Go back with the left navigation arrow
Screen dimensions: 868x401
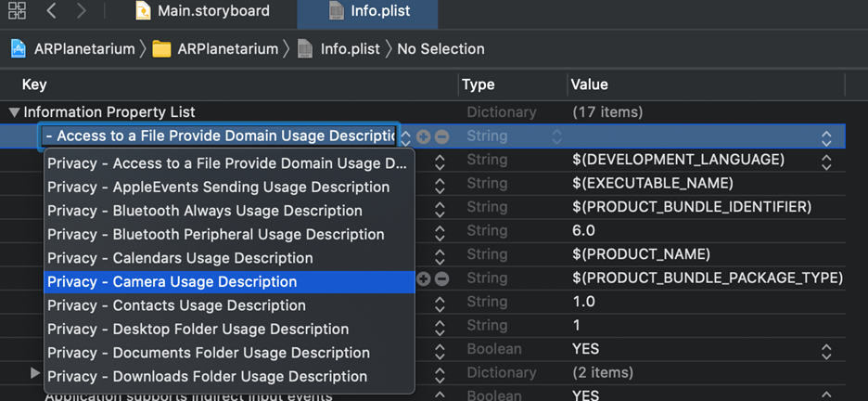(52, 10)
